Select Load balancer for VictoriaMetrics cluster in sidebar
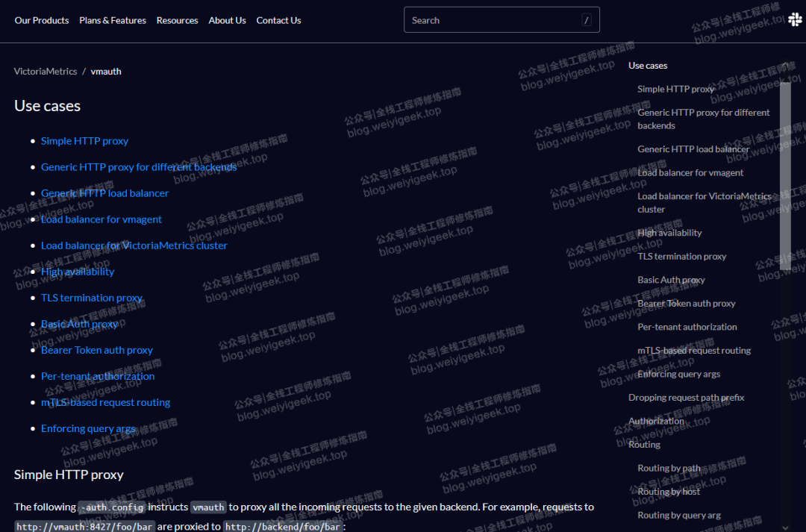806x532 pixels. click(705, 203)
